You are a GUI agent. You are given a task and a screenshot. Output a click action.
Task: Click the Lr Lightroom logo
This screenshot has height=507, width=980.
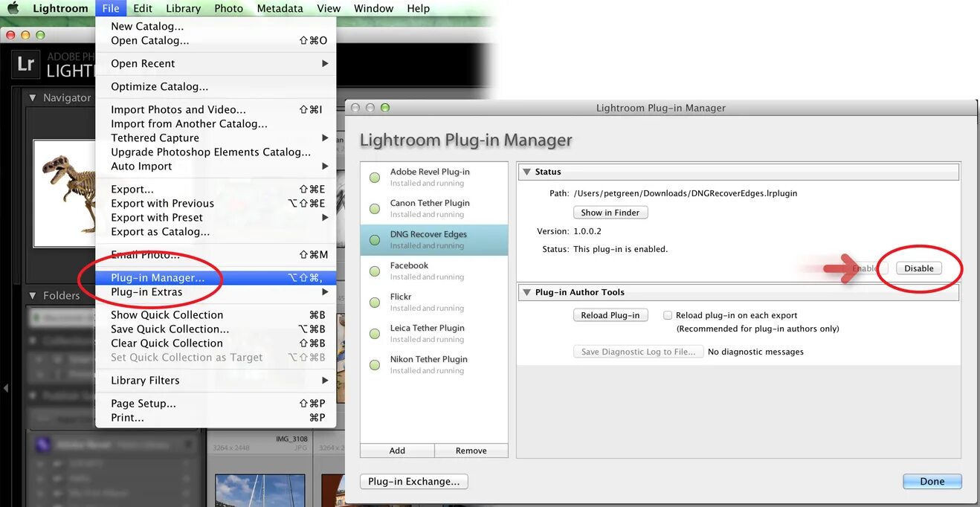click(25, 64)
